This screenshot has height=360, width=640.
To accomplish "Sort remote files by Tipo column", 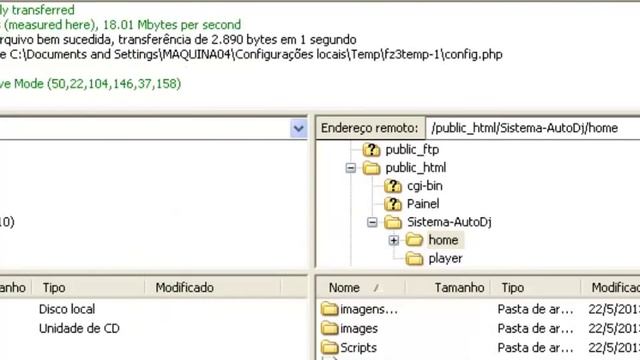I will click(x=536, y=288).
